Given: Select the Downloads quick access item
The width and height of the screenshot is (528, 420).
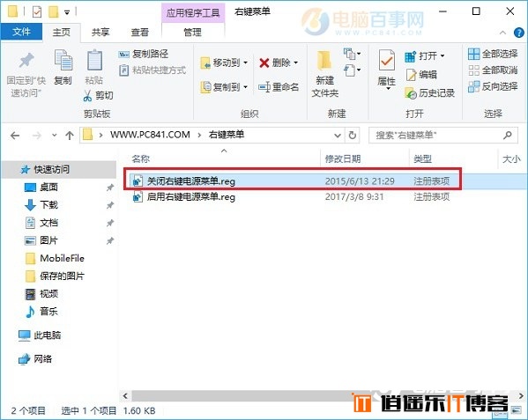Looking at the screenshot, I should pos(48,205).
